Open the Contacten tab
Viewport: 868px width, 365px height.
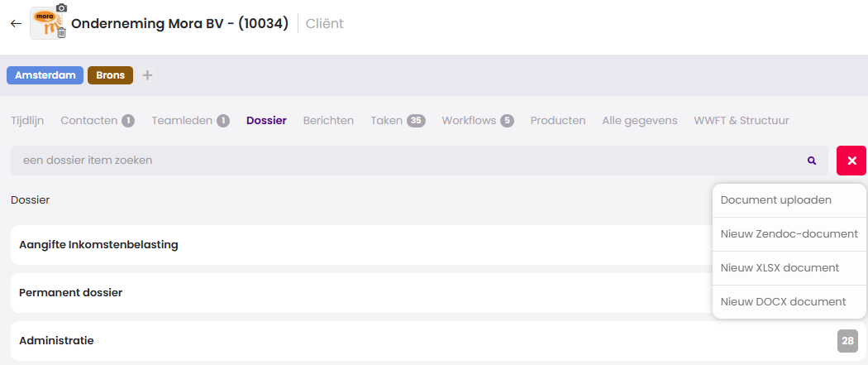[89, 121]
